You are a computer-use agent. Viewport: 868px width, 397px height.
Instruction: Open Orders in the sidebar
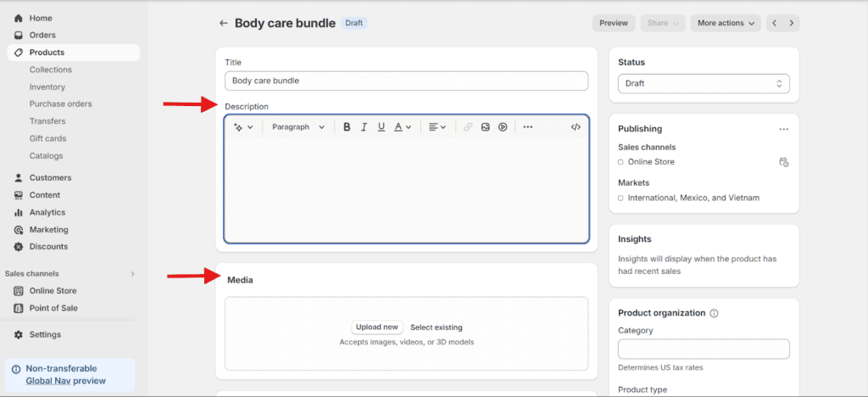point(42,35)
